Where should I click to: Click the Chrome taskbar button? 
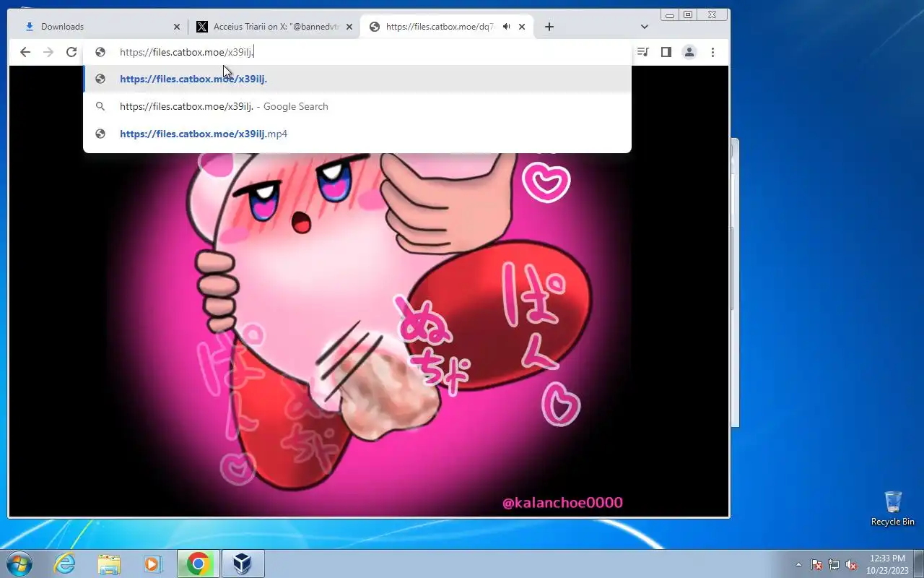coord(198,564)
